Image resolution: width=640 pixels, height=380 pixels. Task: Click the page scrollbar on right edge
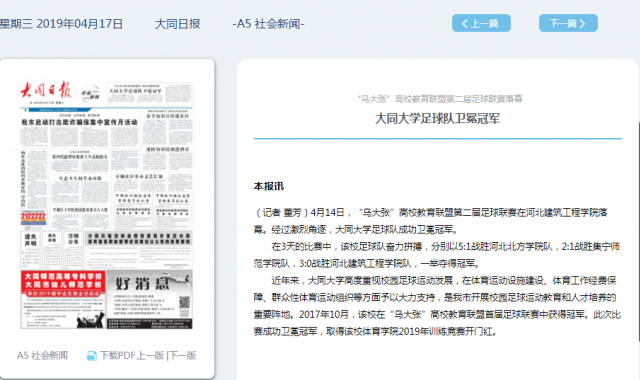[638, 232]
